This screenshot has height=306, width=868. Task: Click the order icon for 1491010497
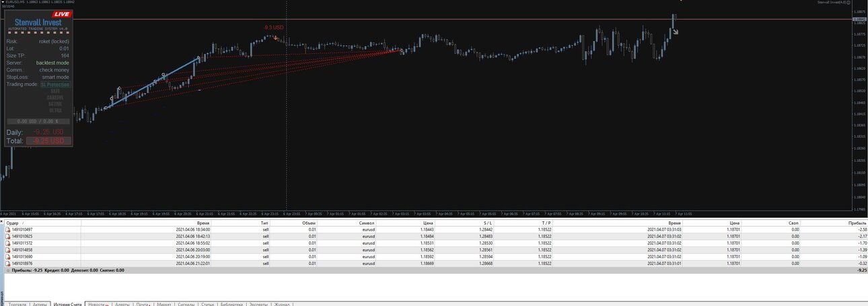pos(9,229)
